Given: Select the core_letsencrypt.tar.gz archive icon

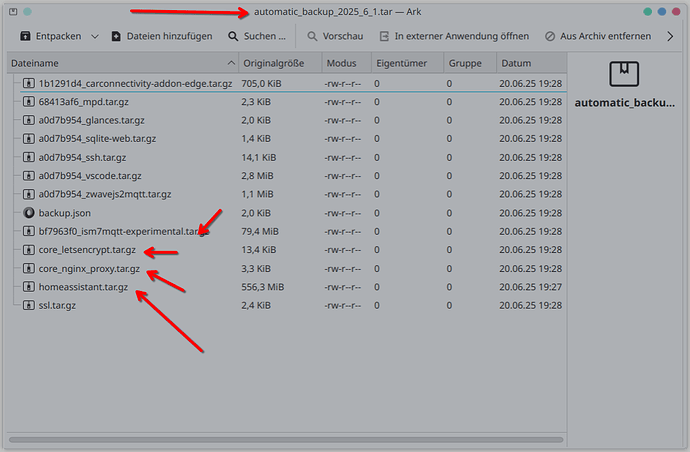Looking at the screenshot, I should (x=29, y=250).
